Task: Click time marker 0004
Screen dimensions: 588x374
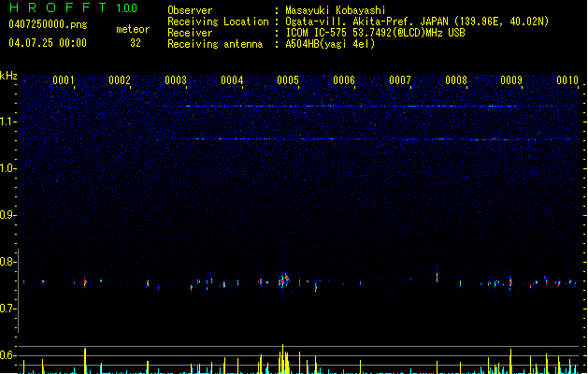Action: click(232, 79)
